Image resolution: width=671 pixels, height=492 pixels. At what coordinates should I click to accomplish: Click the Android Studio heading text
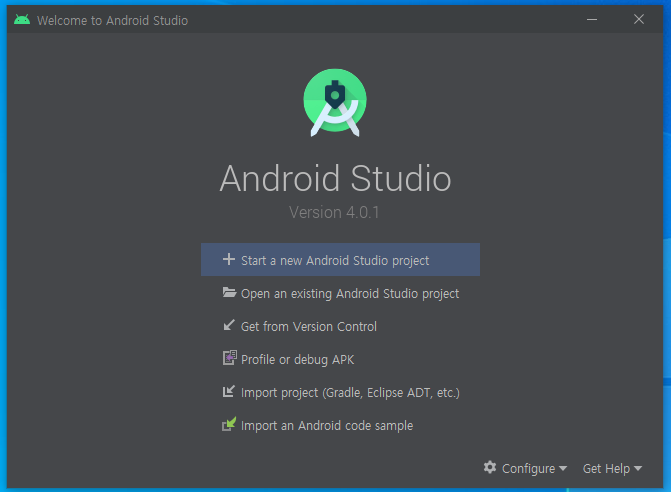coord(336,178)
